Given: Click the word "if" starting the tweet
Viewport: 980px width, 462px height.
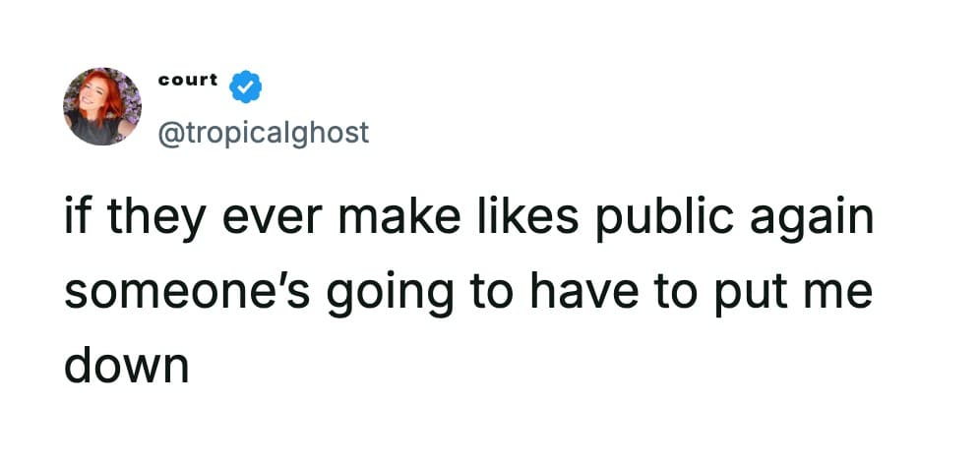Looking at the screenshot, I should coord(77,220).
